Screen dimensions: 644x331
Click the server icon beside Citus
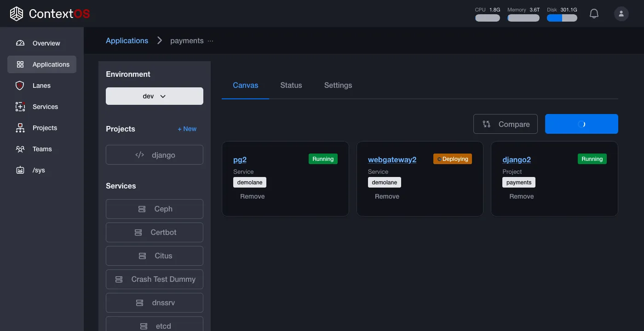tap(142, 256)
